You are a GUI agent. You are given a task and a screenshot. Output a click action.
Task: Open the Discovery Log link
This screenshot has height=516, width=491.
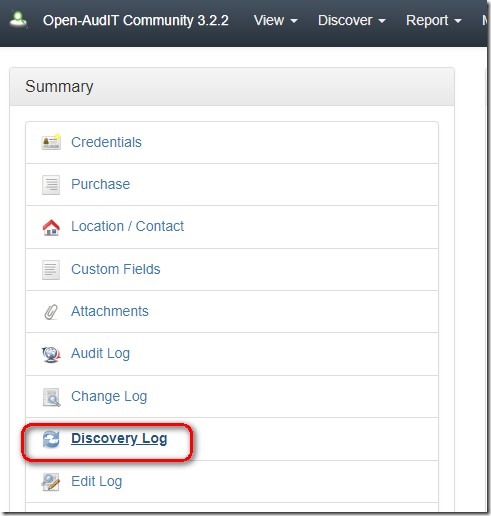[119, 439]
